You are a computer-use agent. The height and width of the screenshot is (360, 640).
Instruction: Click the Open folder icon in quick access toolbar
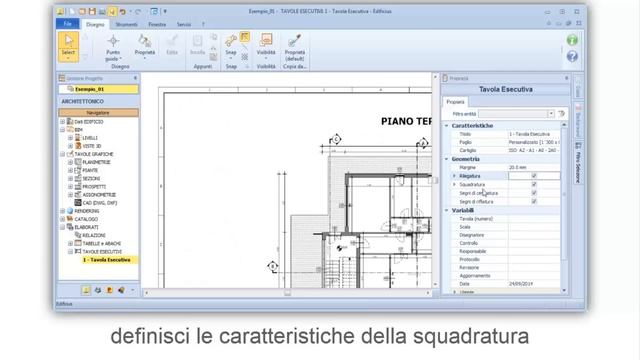click(82, 11)
